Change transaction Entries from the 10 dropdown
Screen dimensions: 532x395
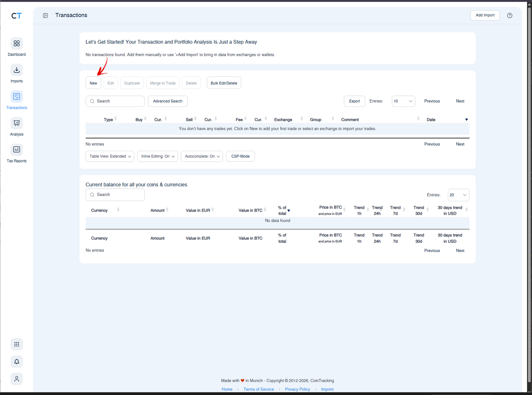(403, 101)
